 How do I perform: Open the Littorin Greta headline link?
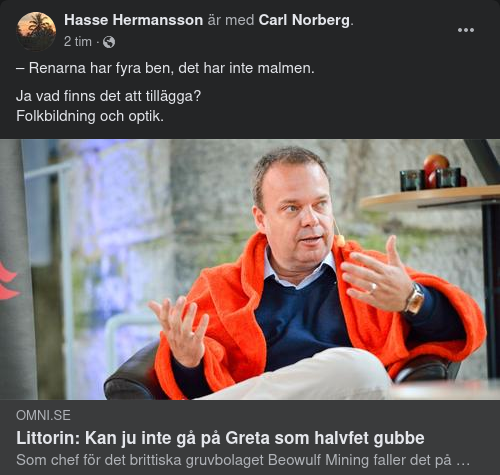pyautogui.click(x=220, y=438)
